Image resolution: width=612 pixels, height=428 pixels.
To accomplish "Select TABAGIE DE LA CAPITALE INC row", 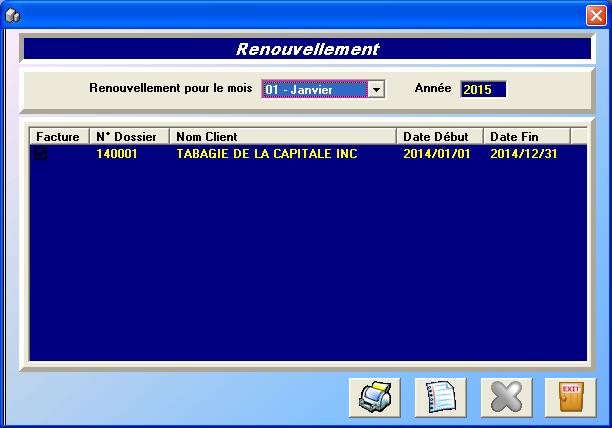I will pyautogui.click(x=266, y=154).
